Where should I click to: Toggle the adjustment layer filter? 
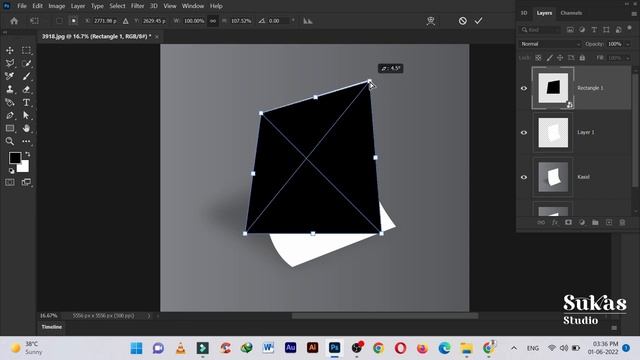pyautogui.click(x=582, y=30)
